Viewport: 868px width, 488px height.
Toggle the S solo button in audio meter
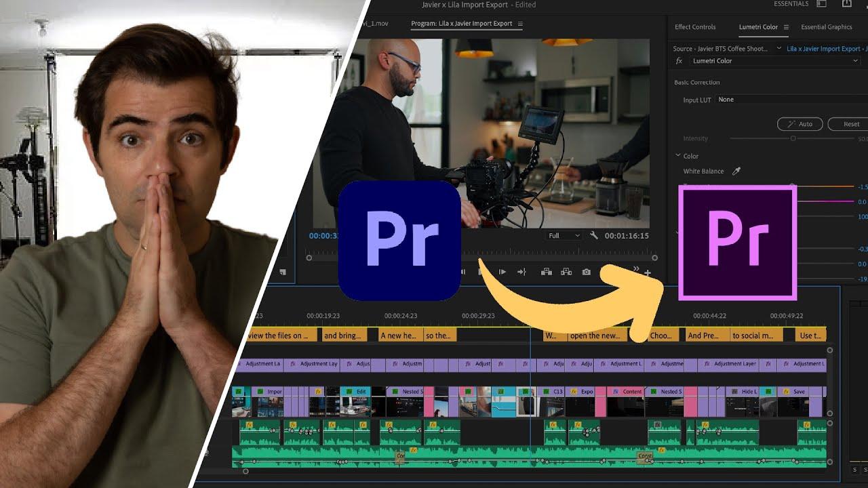click(854, 470)
